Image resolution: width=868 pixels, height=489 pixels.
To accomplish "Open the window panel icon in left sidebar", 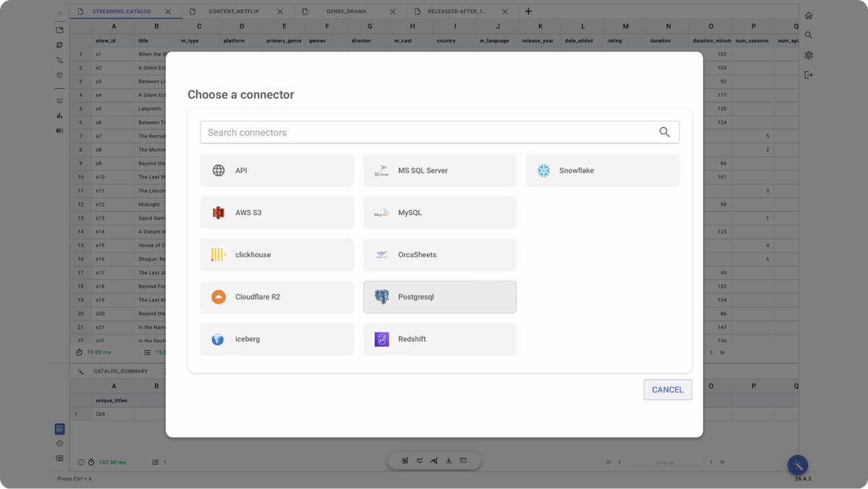I will click(60, 30).
